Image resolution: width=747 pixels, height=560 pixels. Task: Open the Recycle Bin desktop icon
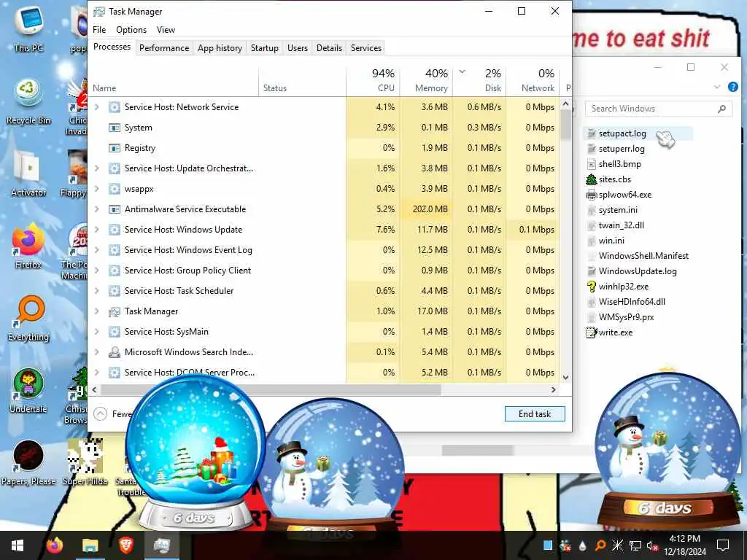pos(28,101)
